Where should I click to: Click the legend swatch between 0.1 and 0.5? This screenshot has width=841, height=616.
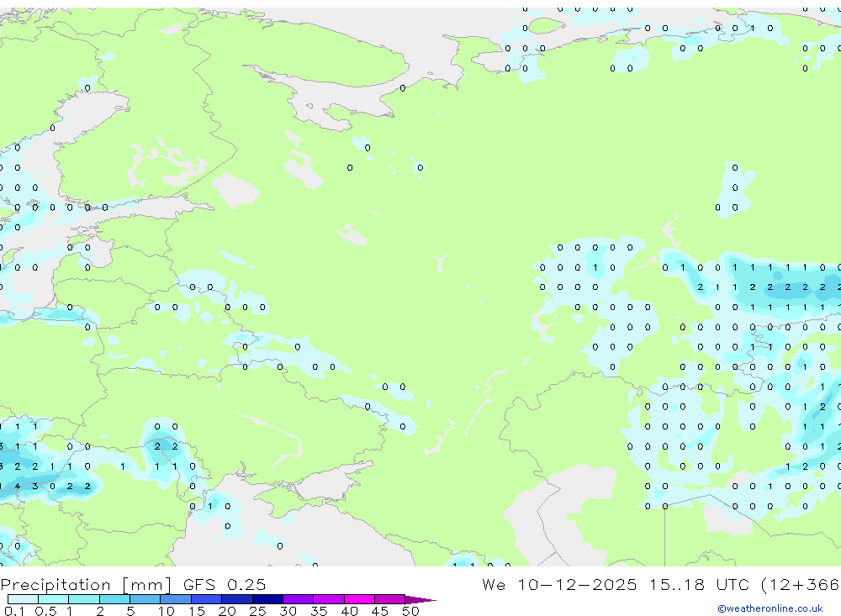point(23,599)
